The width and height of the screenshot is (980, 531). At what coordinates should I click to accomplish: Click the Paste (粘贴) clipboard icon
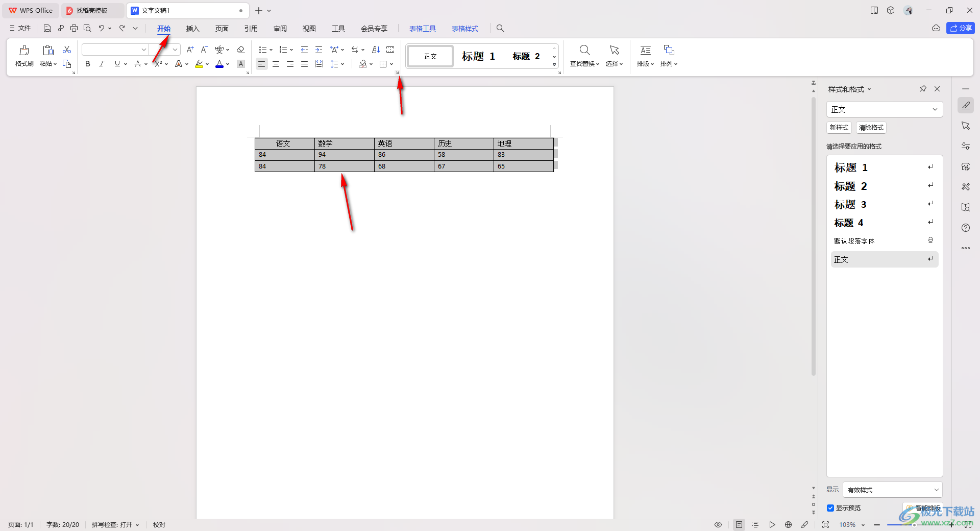pos(48,50)
